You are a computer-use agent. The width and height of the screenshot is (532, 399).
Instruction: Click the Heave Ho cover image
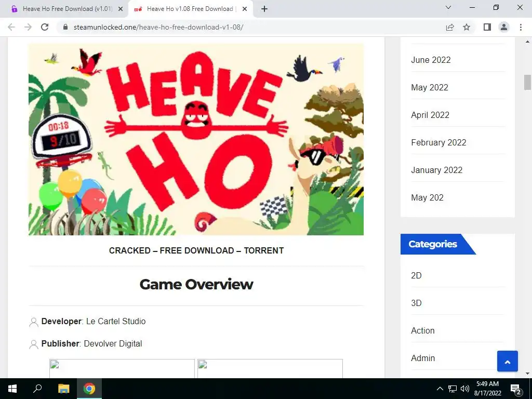[x=196, y=139]
